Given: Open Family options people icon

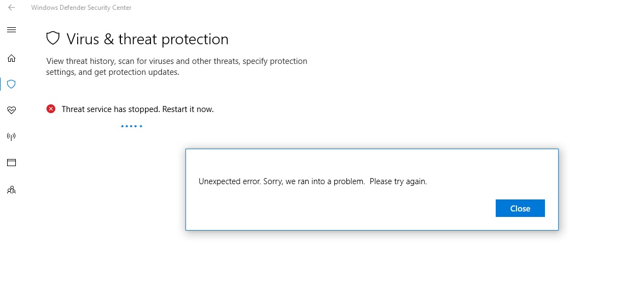Looking at the screenshot, I should pyautogui.click(x=11, y=190).
